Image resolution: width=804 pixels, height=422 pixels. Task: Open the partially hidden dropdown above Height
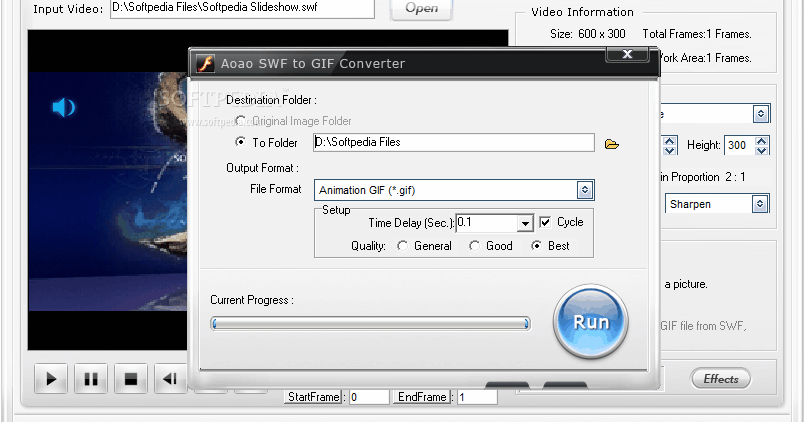(x=761, y=114)
